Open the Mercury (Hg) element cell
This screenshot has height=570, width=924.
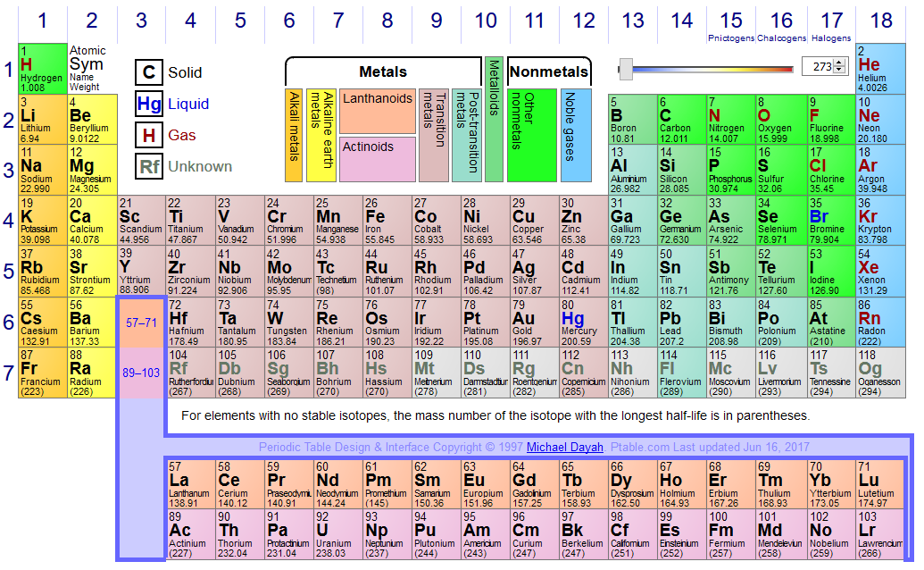[583, 323]
